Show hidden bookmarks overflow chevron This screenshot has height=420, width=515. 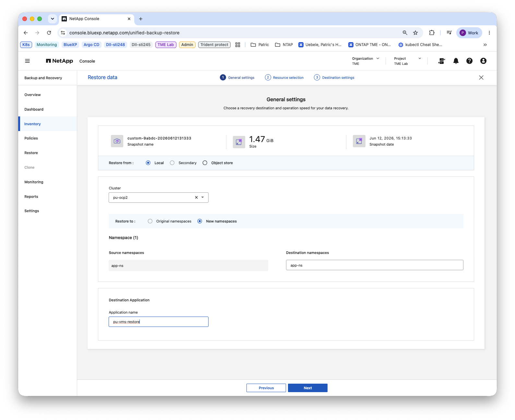[x=485, y=45]
